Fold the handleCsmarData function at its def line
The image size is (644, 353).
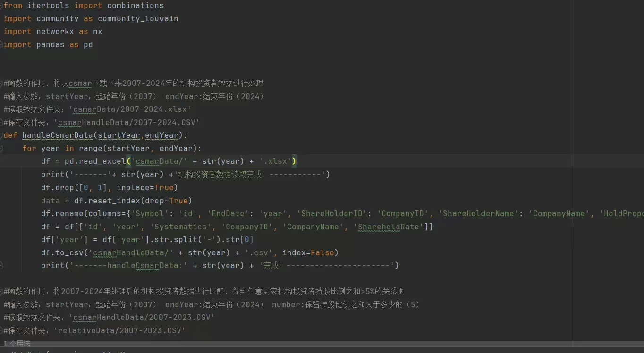[x=1, y=135]
